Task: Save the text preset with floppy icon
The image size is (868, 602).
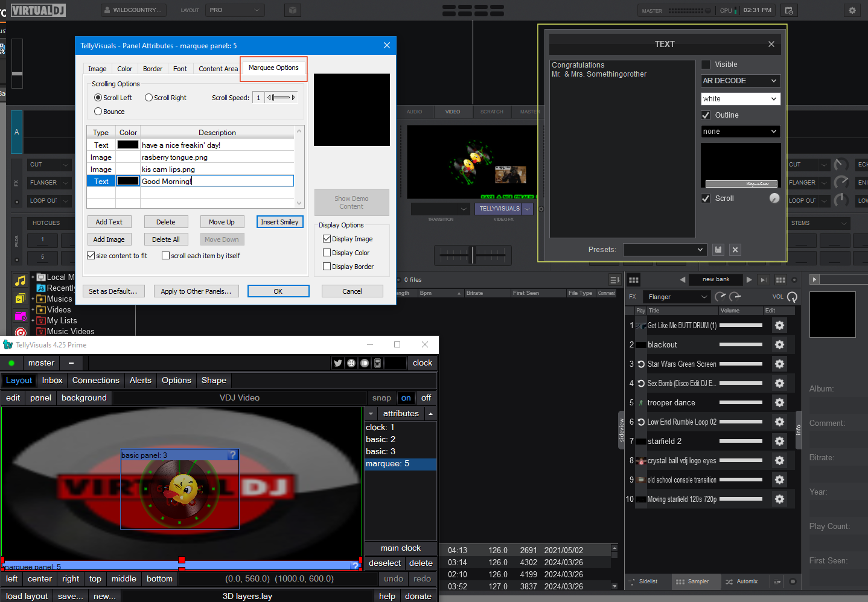Action: (718, 250)
